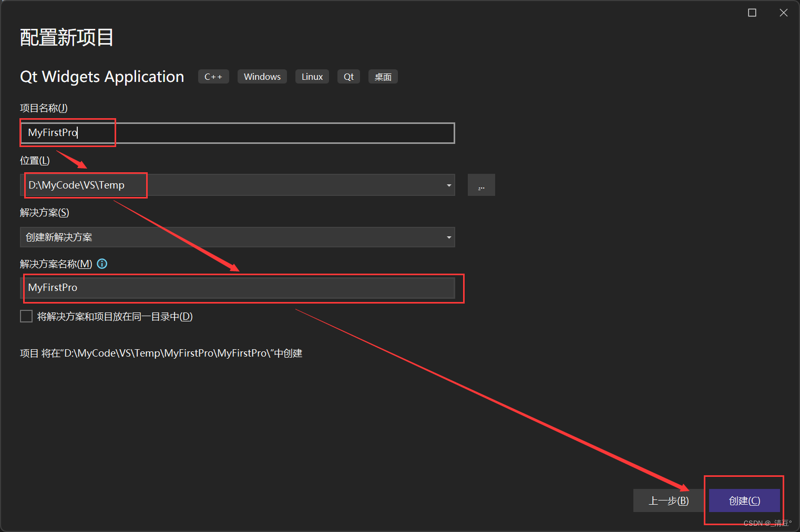This screenshot has height=532, width=800.
Task: Click the info icon beside solution name label
Action: pos(102,264)
